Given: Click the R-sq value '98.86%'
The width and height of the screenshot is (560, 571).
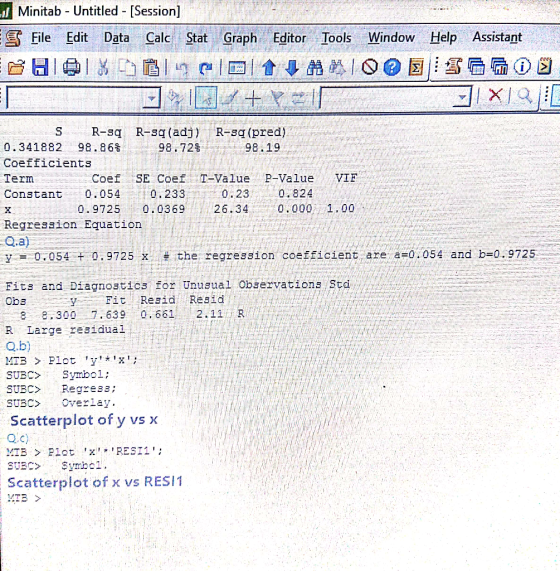Looking at the screenshot, I should point(99,147).
